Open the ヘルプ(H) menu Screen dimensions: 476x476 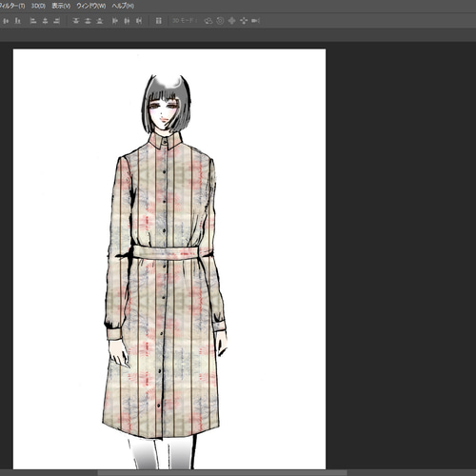(x=123, y=6)
